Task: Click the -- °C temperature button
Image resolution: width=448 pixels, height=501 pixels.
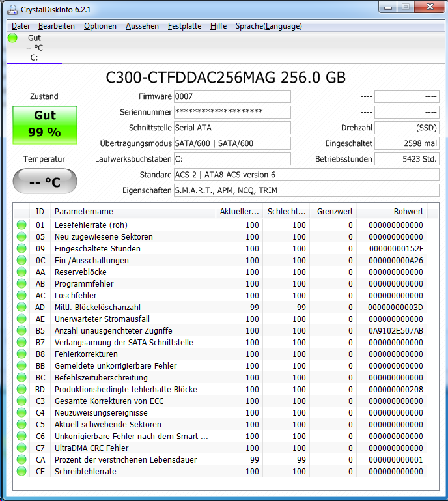Action: (x=45, y=181)
